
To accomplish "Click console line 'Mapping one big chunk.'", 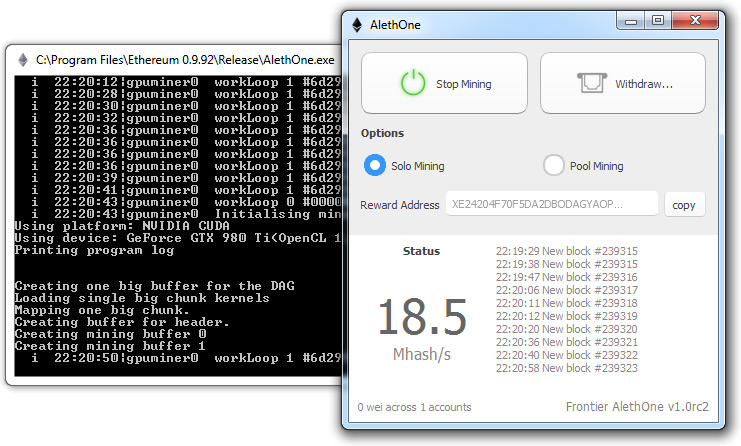I will 102,310.
